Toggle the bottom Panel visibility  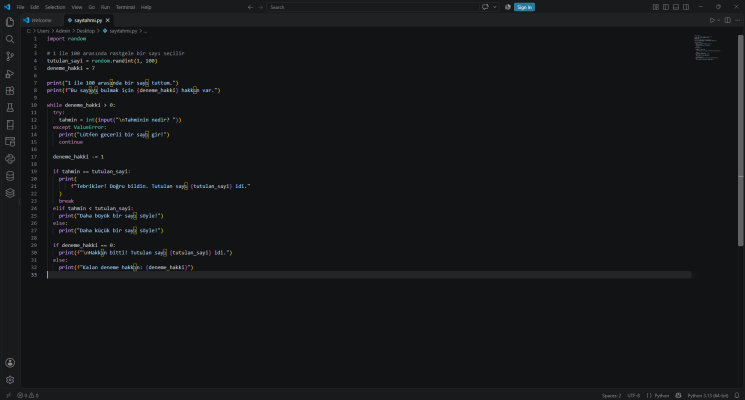676,7
